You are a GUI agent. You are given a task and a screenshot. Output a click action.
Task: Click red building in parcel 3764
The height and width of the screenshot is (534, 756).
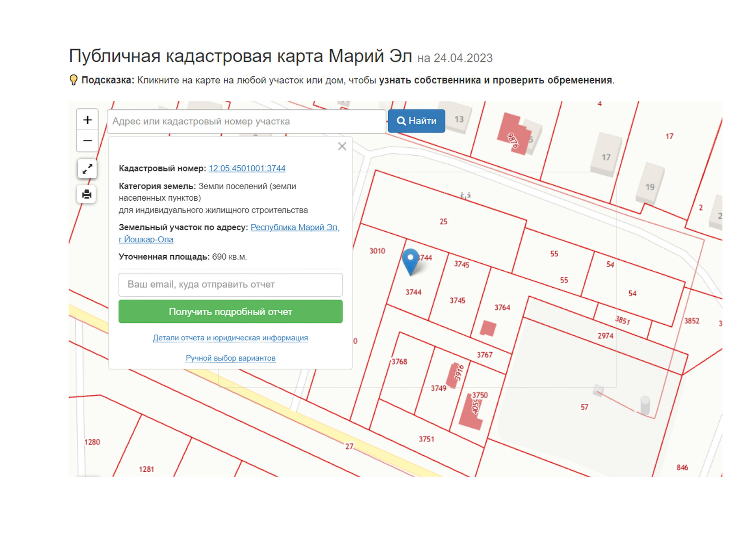[488, 328]
